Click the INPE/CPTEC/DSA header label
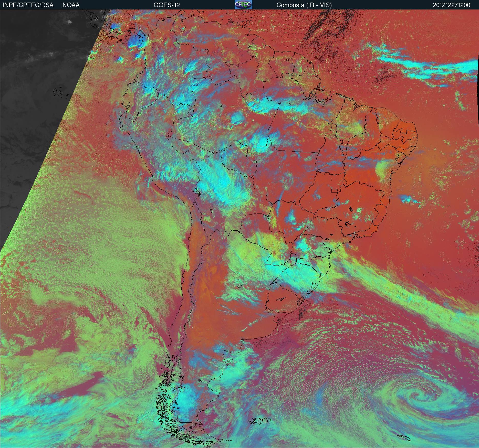 pyautogui.click(x=28, y=5)
